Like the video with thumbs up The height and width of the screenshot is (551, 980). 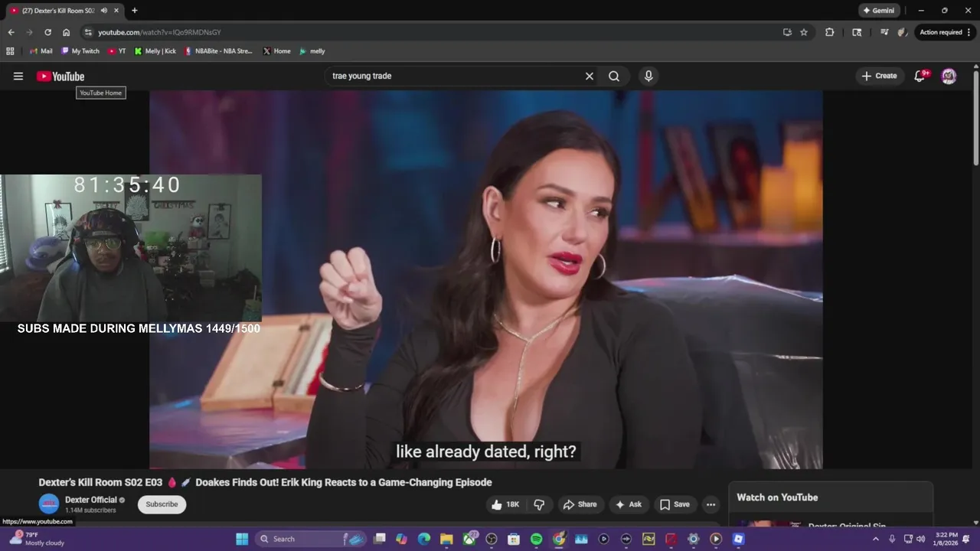tap(505, 504)
